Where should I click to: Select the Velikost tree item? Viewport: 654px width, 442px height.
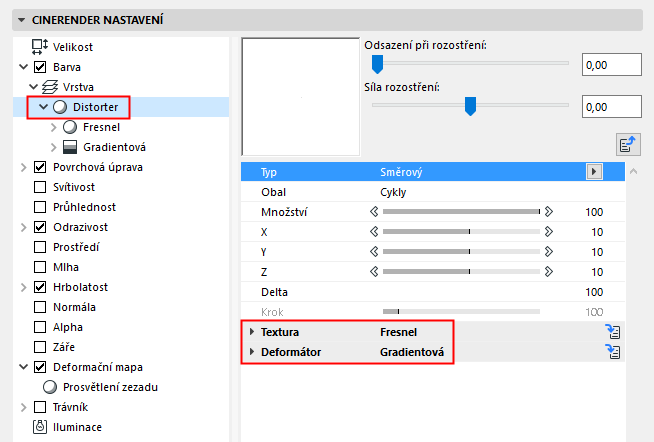73,47
